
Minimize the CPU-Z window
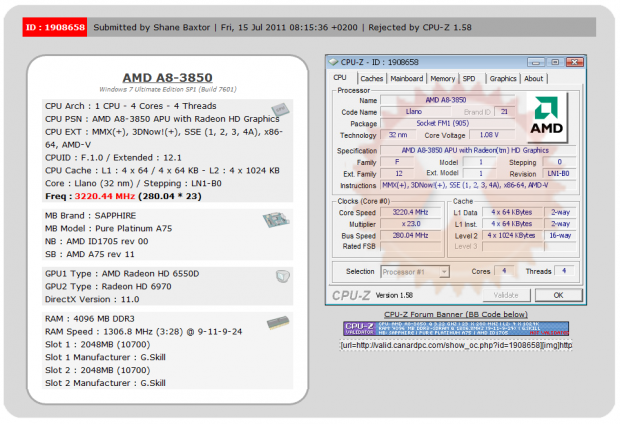pos(536,62)
